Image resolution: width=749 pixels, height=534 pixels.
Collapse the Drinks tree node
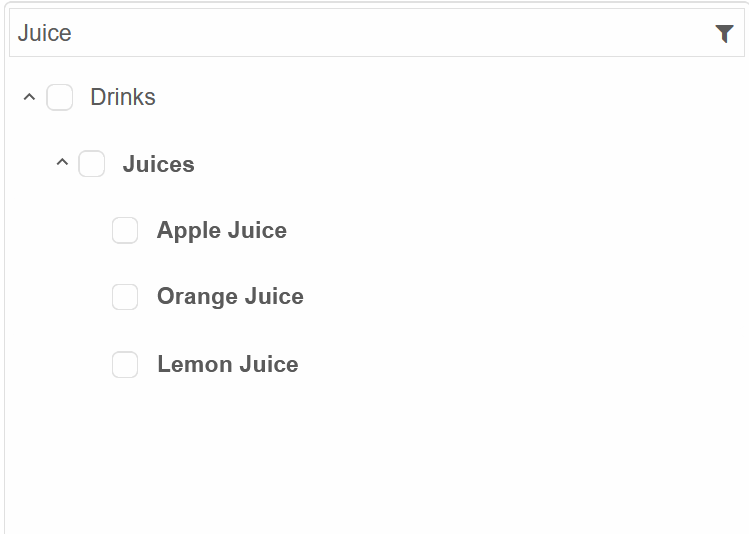pyautogui.click(x=29, y=97)
